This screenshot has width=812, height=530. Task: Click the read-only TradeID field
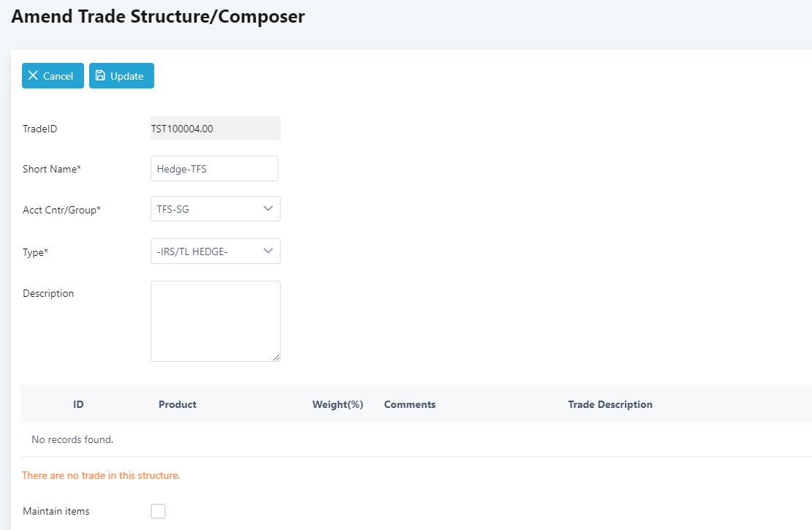[x=215, y=129]
